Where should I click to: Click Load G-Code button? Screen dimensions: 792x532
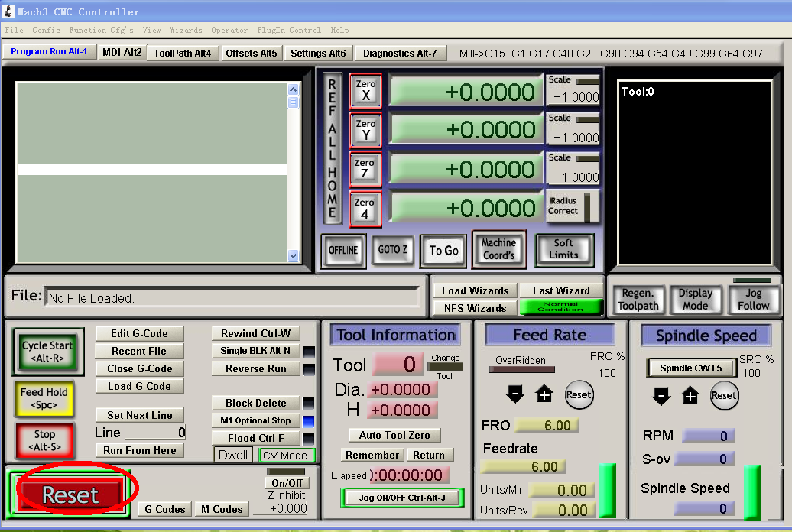tap(139, 386)
